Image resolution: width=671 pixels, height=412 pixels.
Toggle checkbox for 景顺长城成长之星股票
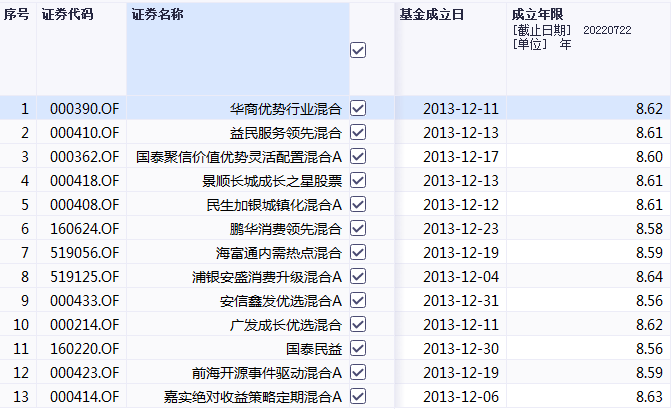tap(358, 180)
